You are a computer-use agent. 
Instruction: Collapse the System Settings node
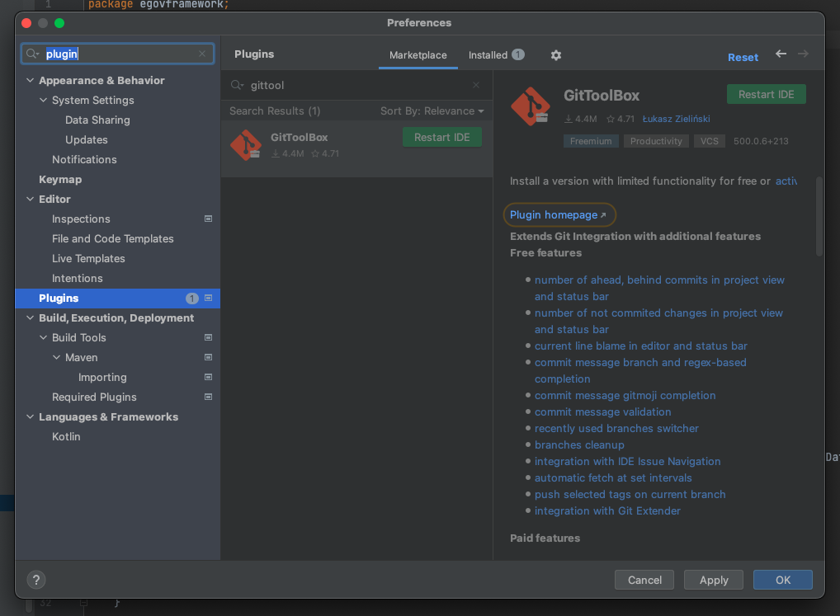tap(44, 100)
